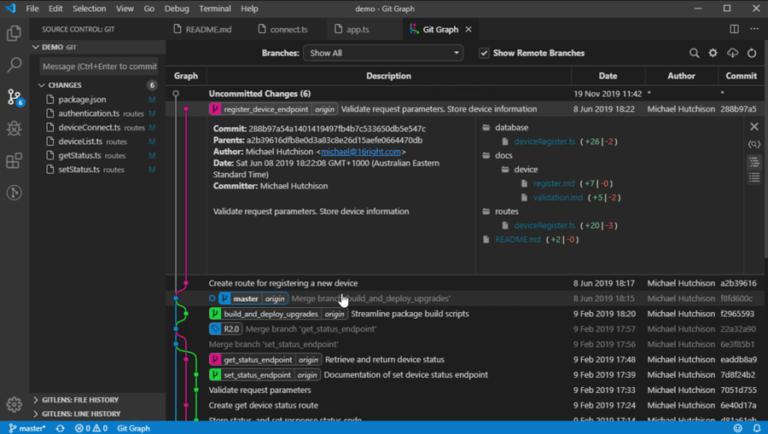Open the Debug view bug icon

(14, 129)
